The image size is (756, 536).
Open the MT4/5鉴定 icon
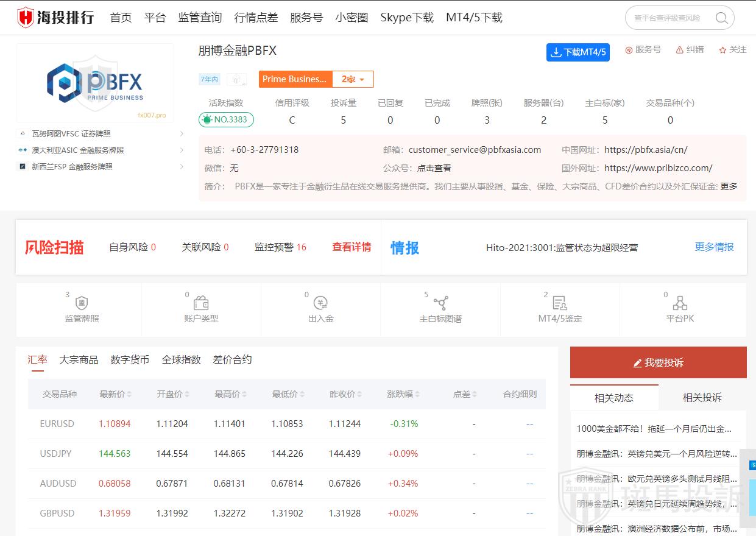560,303
